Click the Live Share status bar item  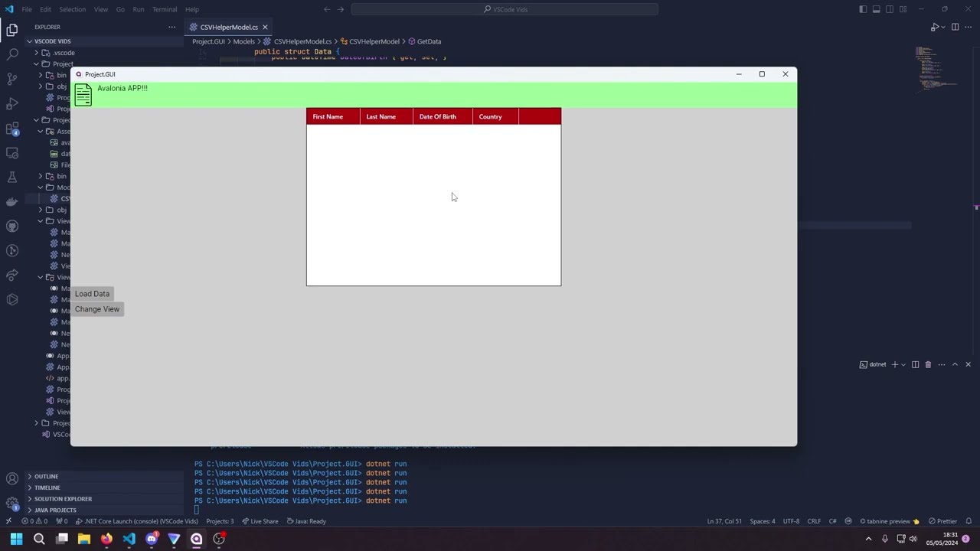[x=260, y=521]
